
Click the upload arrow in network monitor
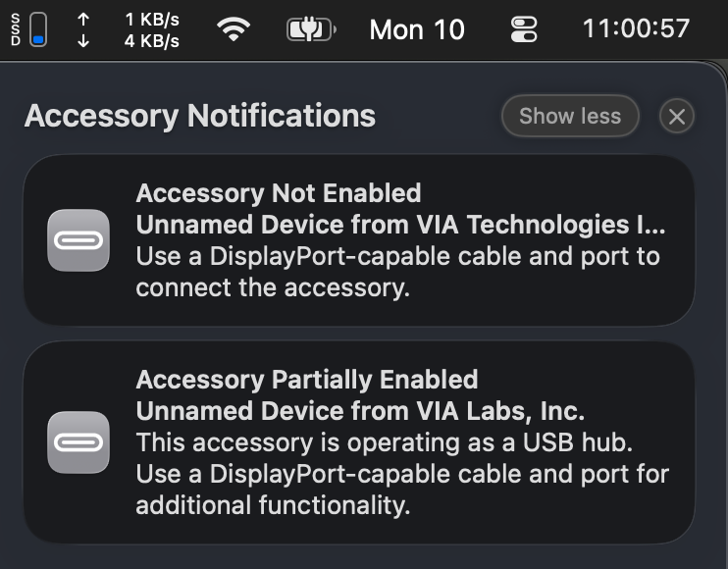83,19
